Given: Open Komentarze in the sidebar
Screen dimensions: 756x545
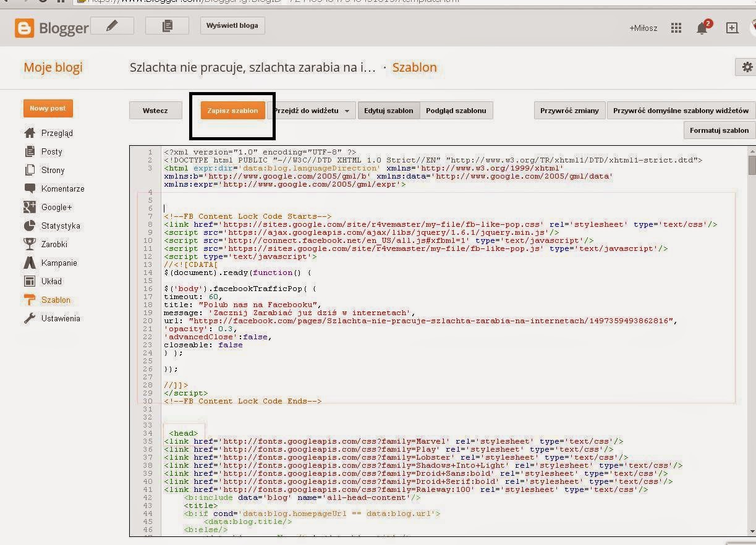Looking at the screenshot, I should pyautogui.click(x=62, y=188).
